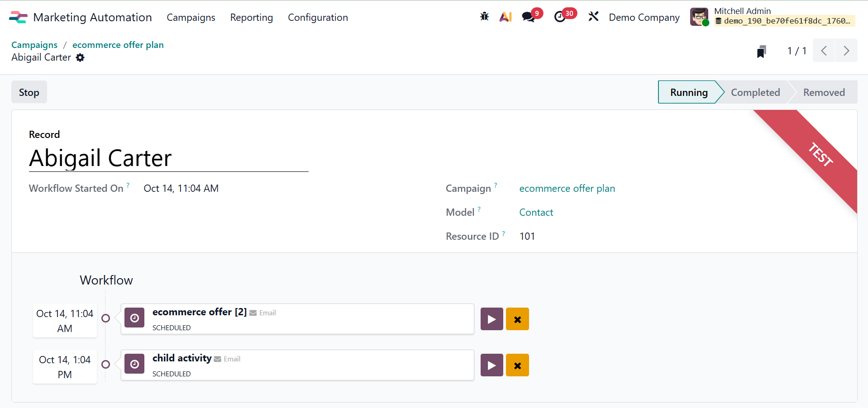
Task: Open the activities clock icon showing 30
Action: [x=561, y=16]
